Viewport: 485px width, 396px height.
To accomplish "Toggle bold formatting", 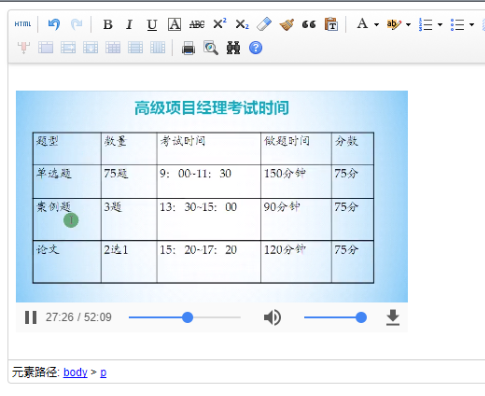I will point(108,24).
